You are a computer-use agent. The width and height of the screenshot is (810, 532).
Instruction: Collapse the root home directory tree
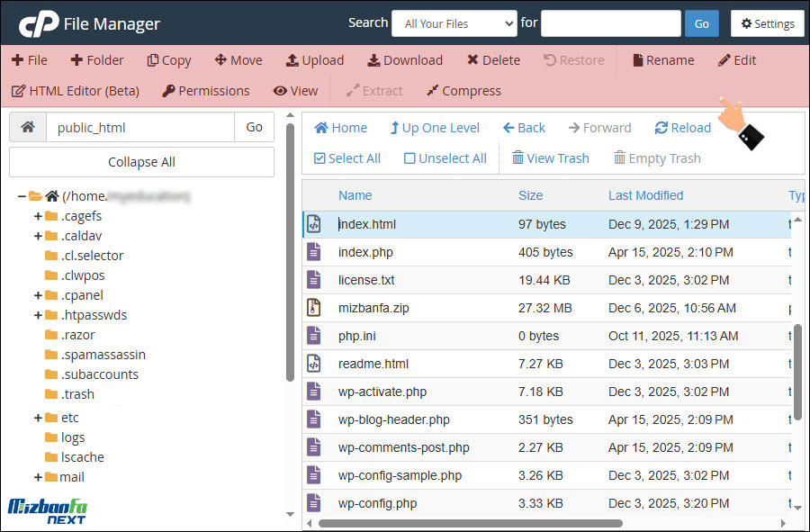[x=22, y=196]
